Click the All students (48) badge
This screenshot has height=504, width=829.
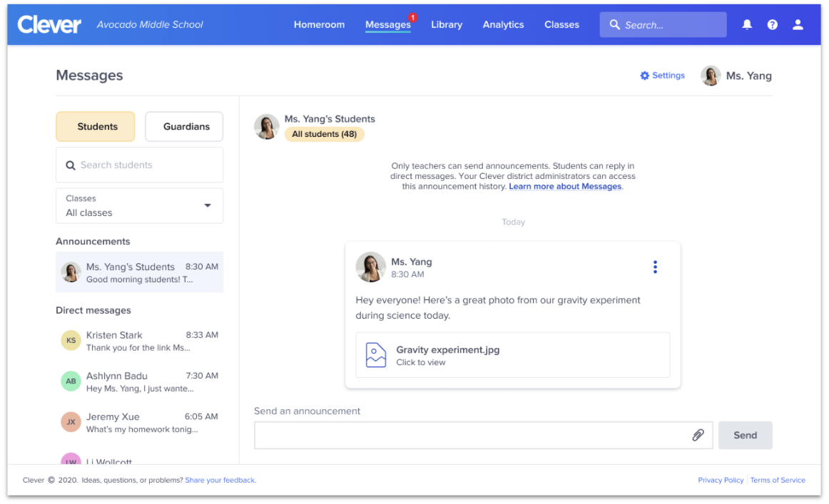click(x=325, y=133)
